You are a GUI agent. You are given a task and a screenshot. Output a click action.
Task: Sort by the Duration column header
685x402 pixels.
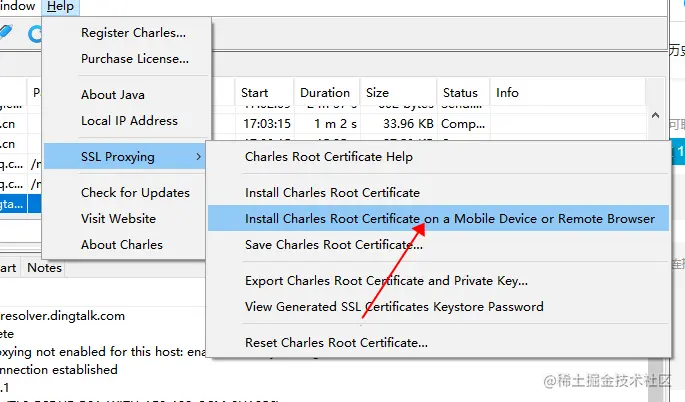tap(327, 93)
